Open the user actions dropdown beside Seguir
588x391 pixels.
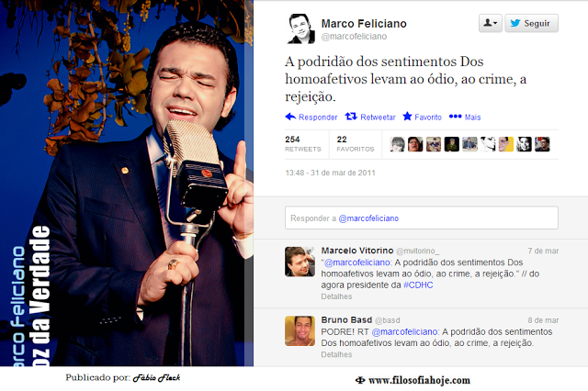(x=490, y=23)
